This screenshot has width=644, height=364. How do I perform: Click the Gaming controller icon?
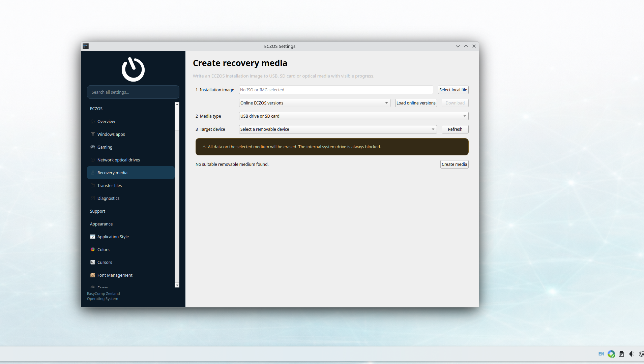click(93, 147)
